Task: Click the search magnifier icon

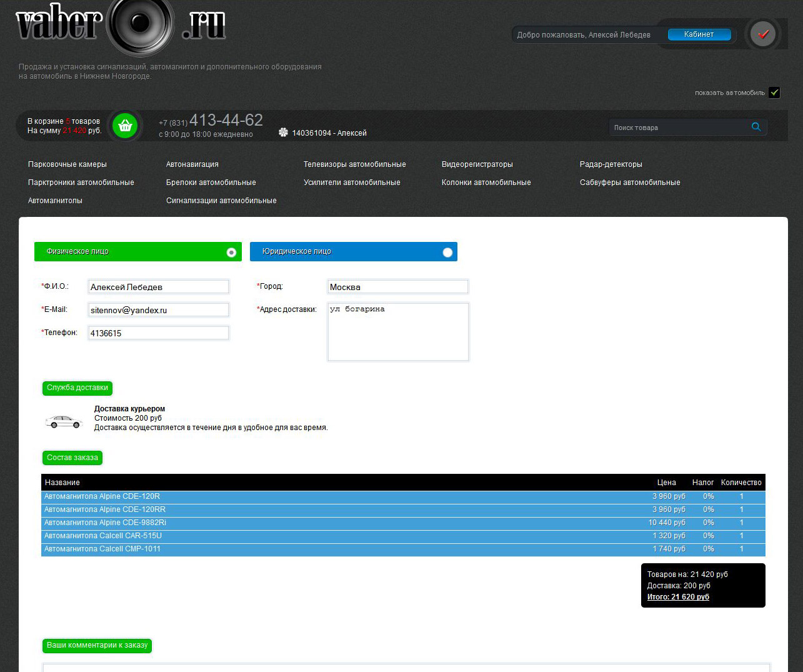Action: 756,127
